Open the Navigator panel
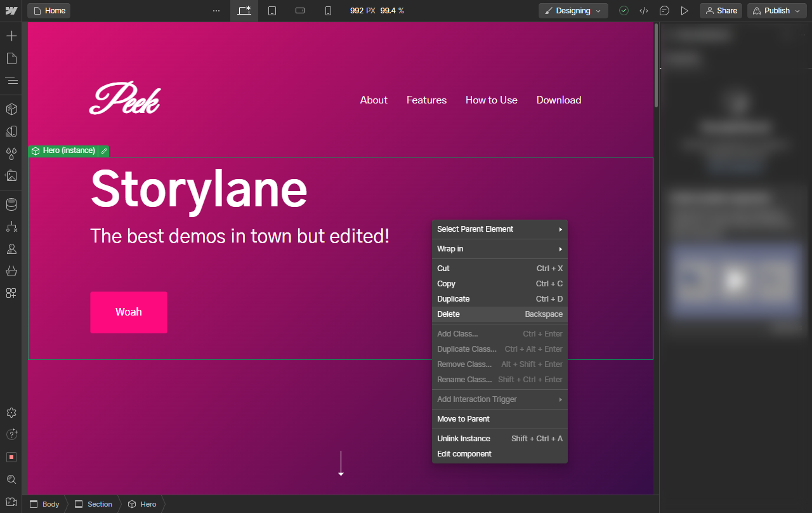The width and height of the screenshot is (812, 513). coord(11,81)
